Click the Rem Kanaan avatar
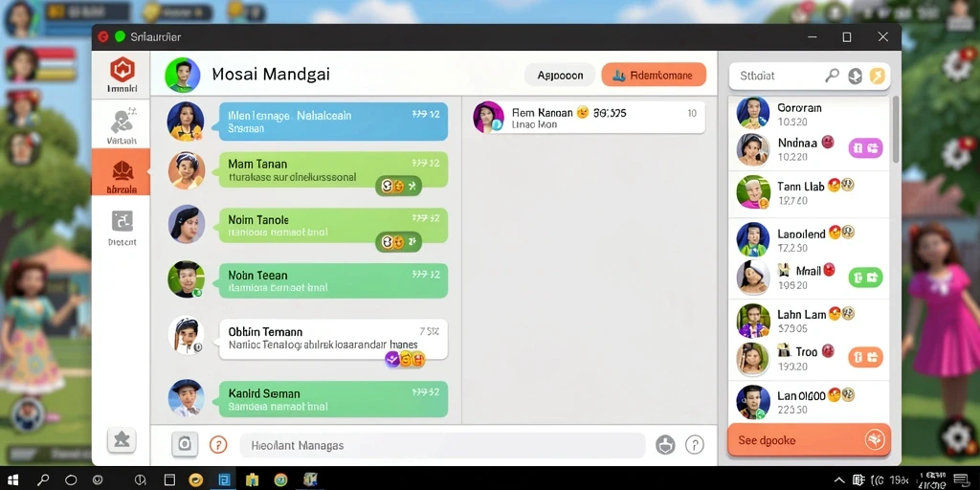 (489, 118)
